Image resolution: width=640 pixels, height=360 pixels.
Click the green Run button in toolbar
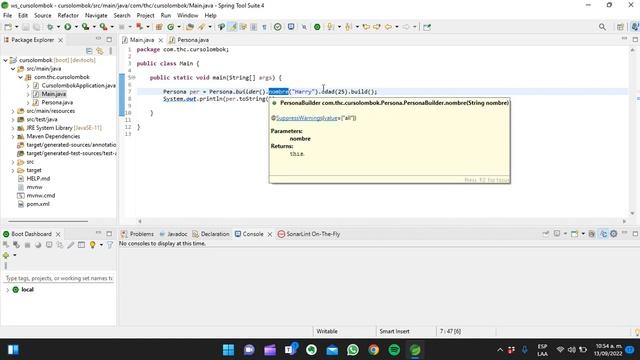click(x=68, y=27)
